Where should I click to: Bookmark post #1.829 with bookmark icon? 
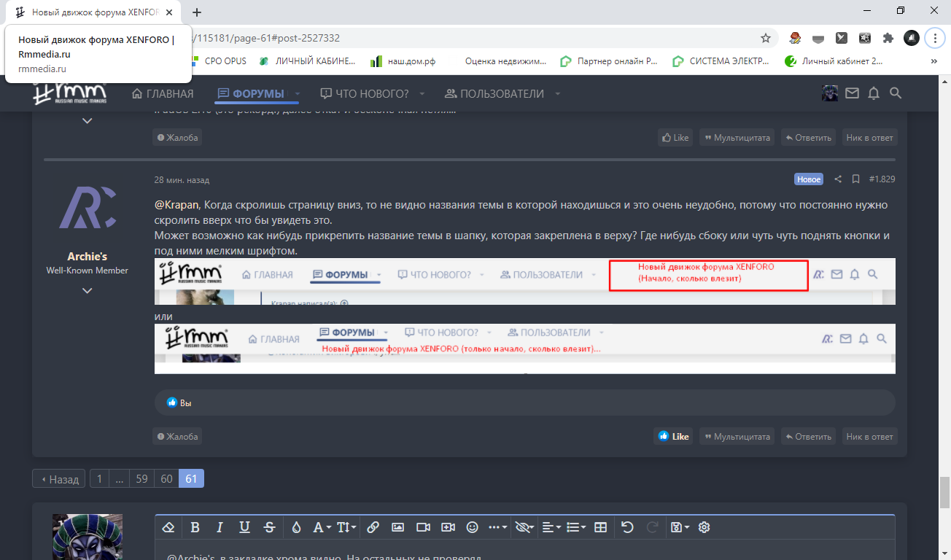coord(856,179)
